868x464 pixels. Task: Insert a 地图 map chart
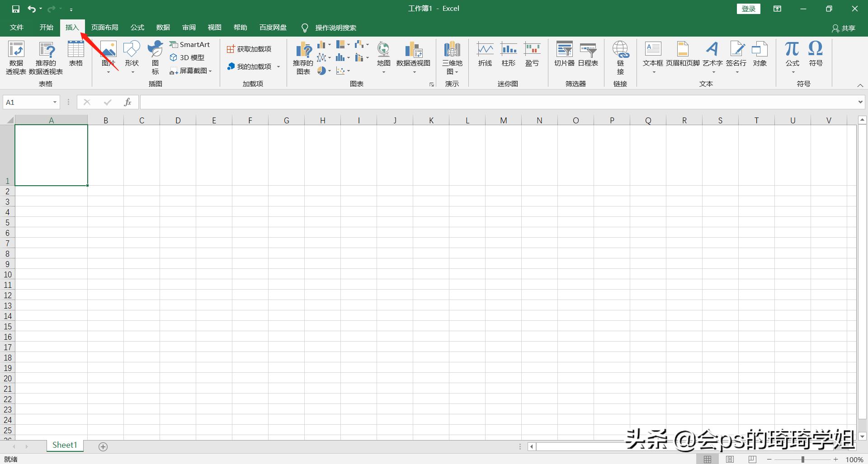pyautogui.click(x=383, y=54)
